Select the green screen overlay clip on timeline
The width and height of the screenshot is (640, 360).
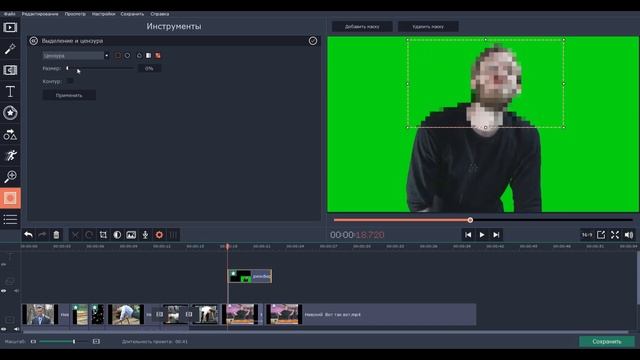pos(249,276)
